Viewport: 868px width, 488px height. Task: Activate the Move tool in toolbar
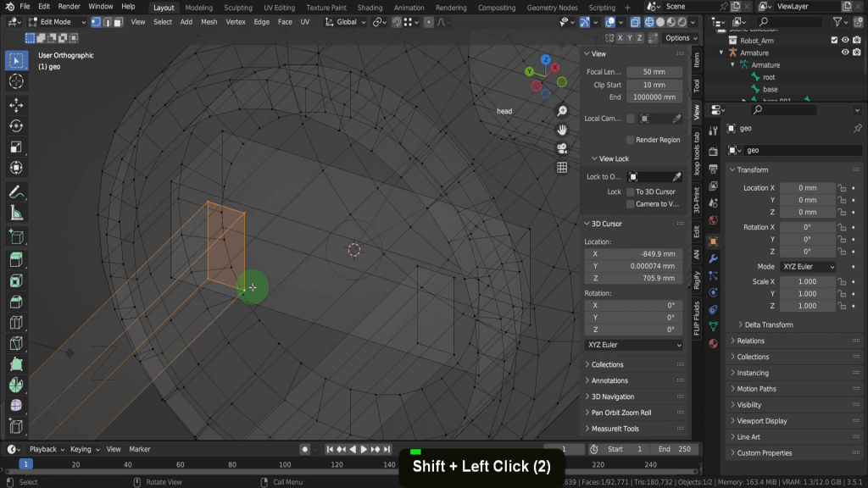point(16,104)
